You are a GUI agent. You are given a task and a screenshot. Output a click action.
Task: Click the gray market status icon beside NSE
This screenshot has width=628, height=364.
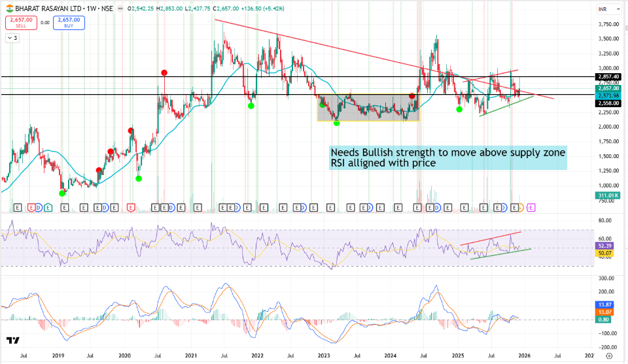pos(120,8)
